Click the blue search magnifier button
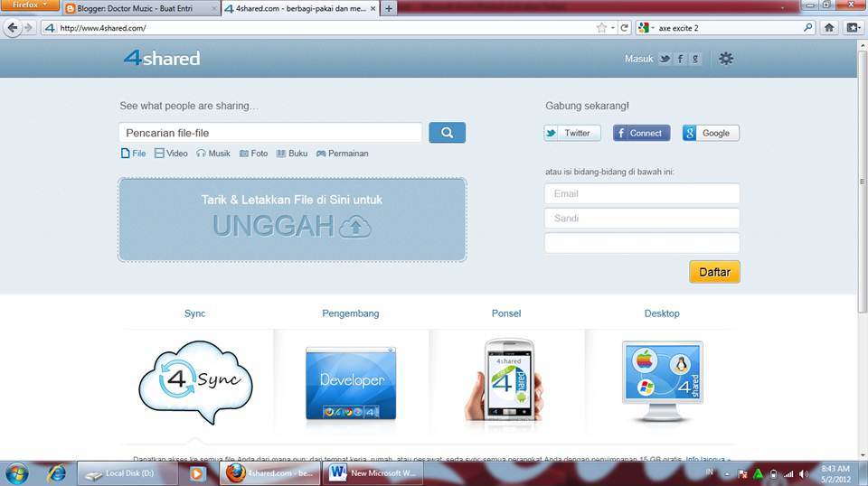 pos(447,133)
